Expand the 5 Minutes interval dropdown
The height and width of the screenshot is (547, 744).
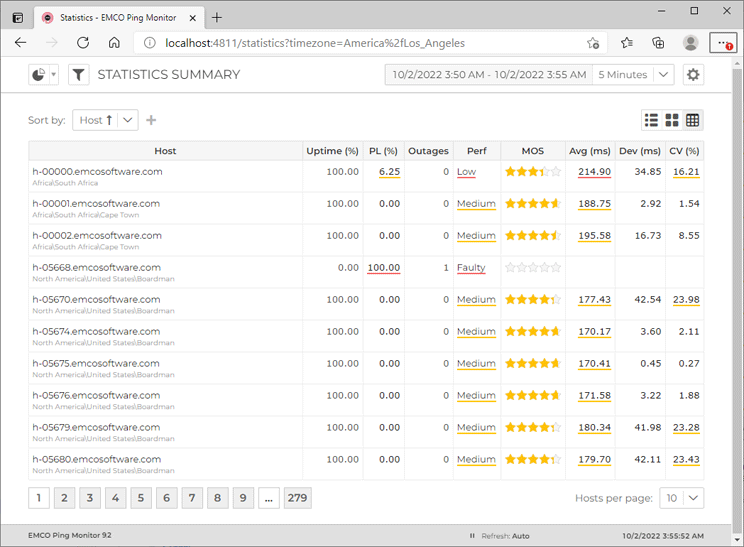[x=665, y=75]
